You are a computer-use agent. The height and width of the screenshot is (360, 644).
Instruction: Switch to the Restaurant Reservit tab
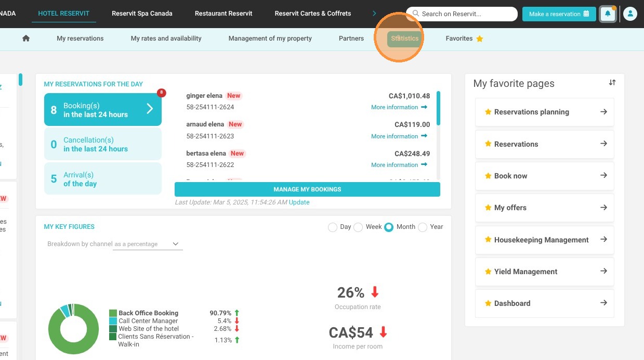(x=224, y=14)
